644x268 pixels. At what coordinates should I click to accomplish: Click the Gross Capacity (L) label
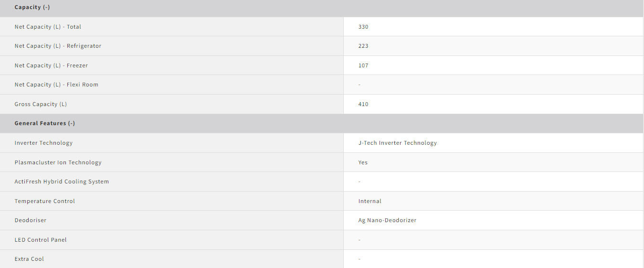pos(41,104)
